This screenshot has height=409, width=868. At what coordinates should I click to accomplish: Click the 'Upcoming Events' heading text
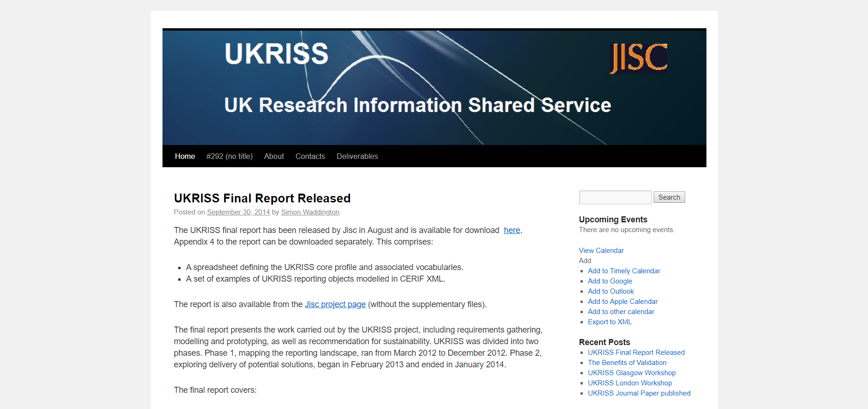tap(613, 220)
